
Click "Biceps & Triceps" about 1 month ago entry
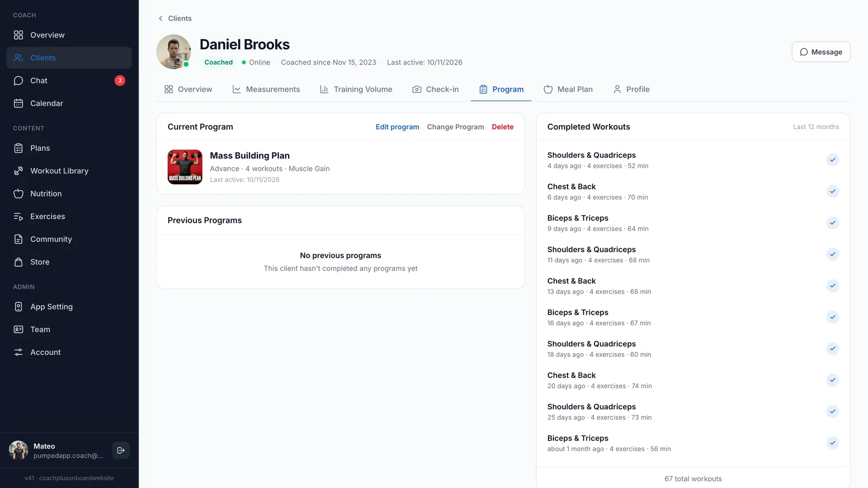[x=693, y=443]
